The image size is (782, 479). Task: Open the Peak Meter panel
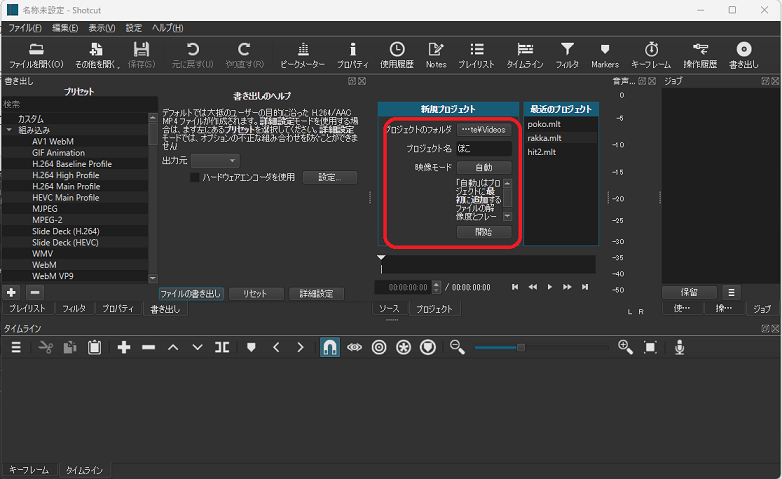[303, 55]
